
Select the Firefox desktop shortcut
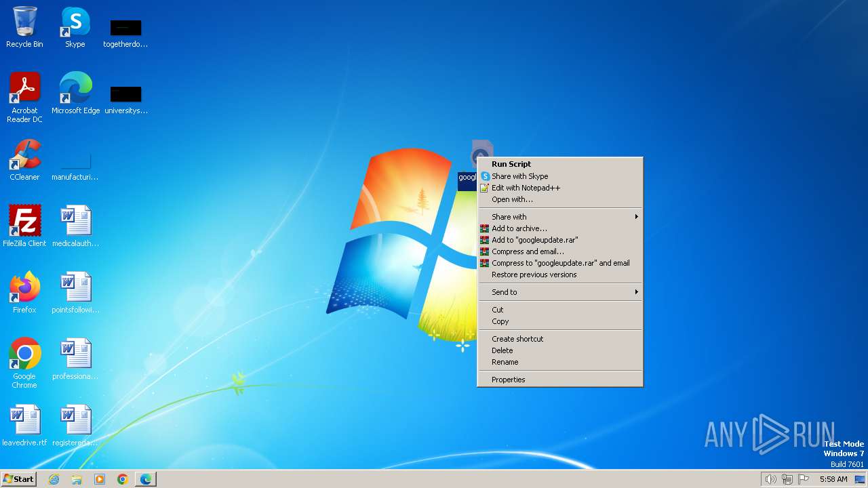24,292
